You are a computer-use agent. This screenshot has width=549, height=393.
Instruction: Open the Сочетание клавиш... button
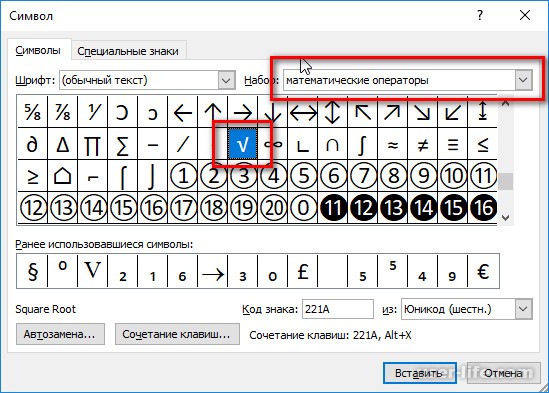click(x=177, y=334)
